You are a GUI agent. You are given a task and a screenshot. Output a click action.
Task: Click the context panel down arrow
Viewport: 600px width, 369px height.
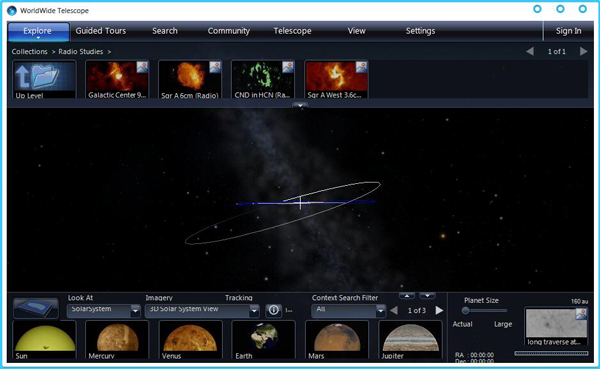[x=427, y=296]
